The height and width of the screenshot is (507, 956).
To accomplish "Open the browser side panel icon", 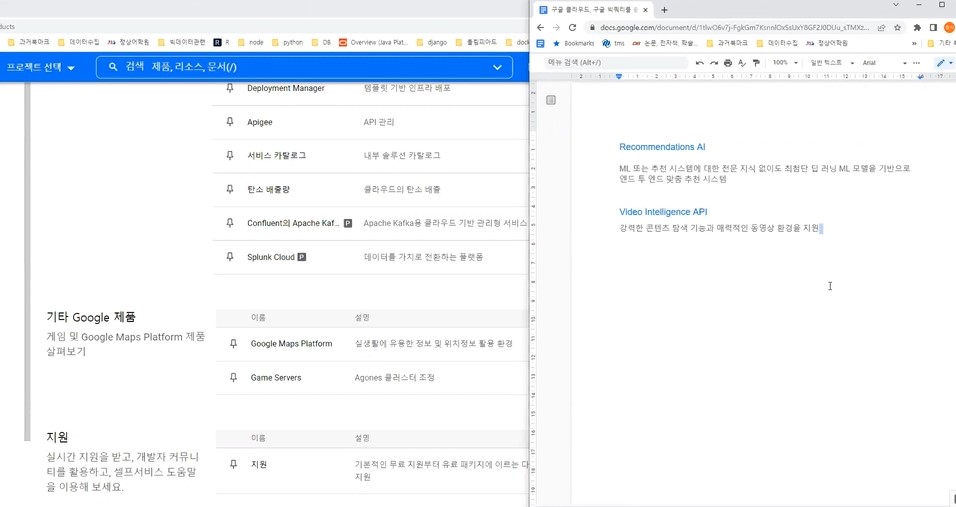I will pos(933,27).
